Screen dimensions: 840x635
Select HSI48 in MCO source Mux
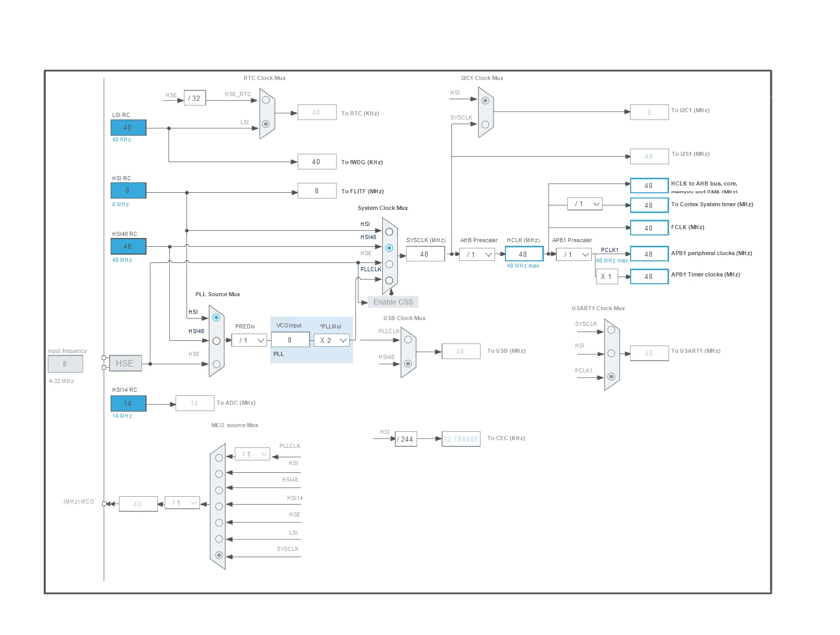coord(219,490)
